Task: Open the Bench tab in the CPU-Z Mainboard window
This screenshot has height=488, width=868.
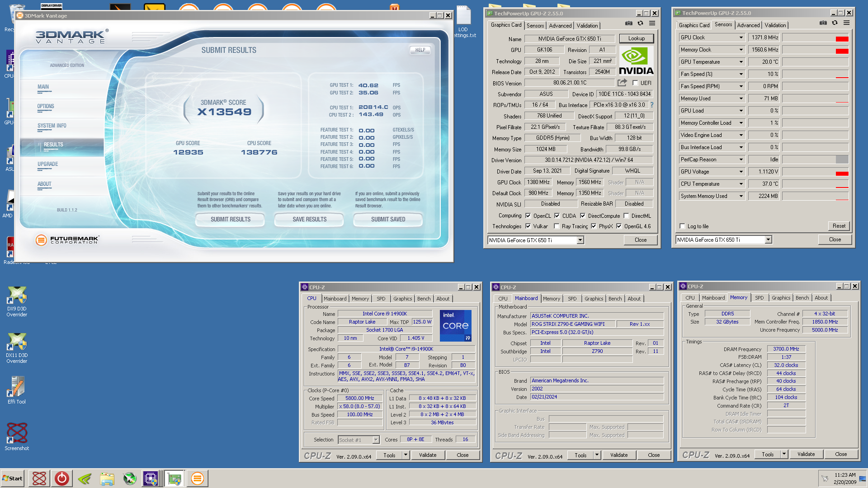Action: point(615,299)
